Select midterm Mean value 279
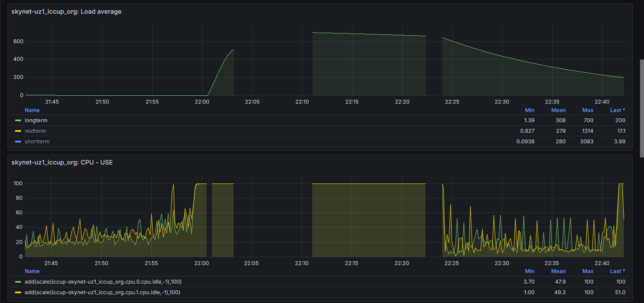 click(561, 131)
